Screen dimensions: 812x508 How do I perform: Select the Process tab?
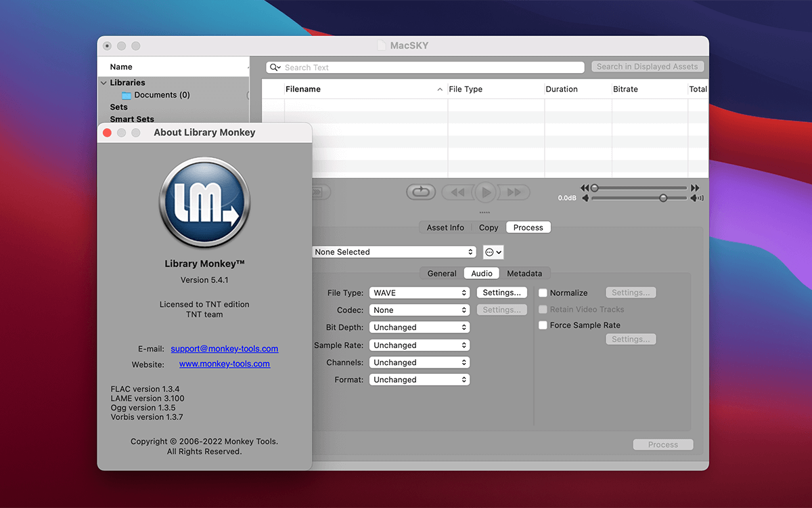528,228
